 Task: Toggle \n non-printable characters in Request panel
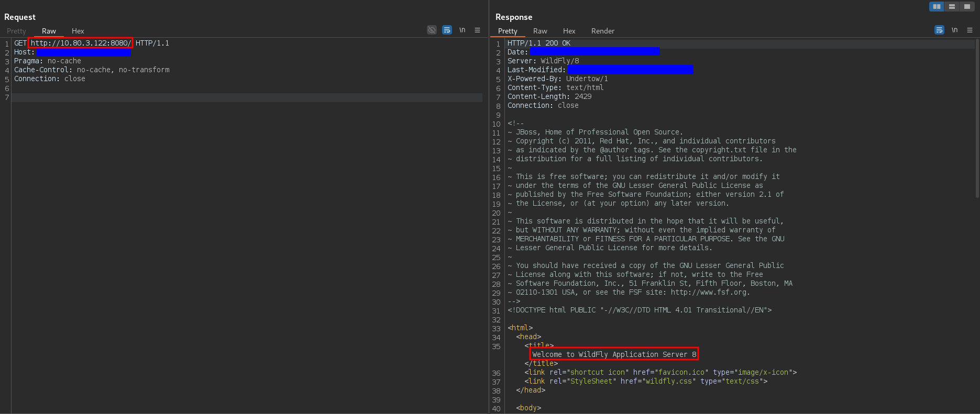coord(462,30)
